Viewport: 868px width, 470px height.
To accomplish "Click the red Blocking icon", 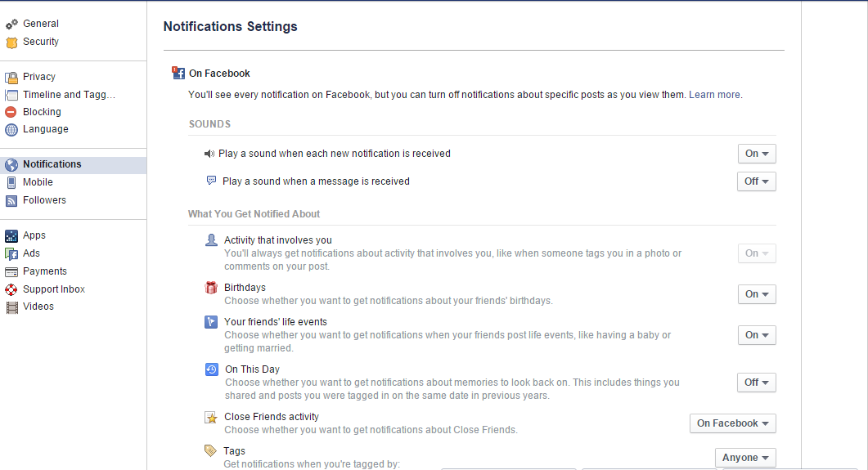I will [x=11, y=112].
